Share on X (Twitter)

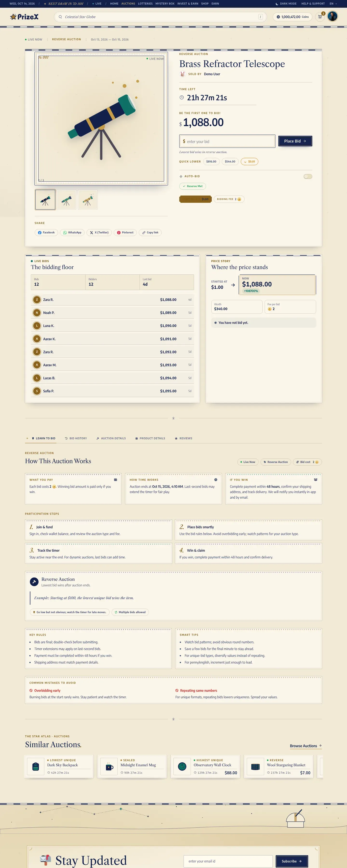click(99, 232)
